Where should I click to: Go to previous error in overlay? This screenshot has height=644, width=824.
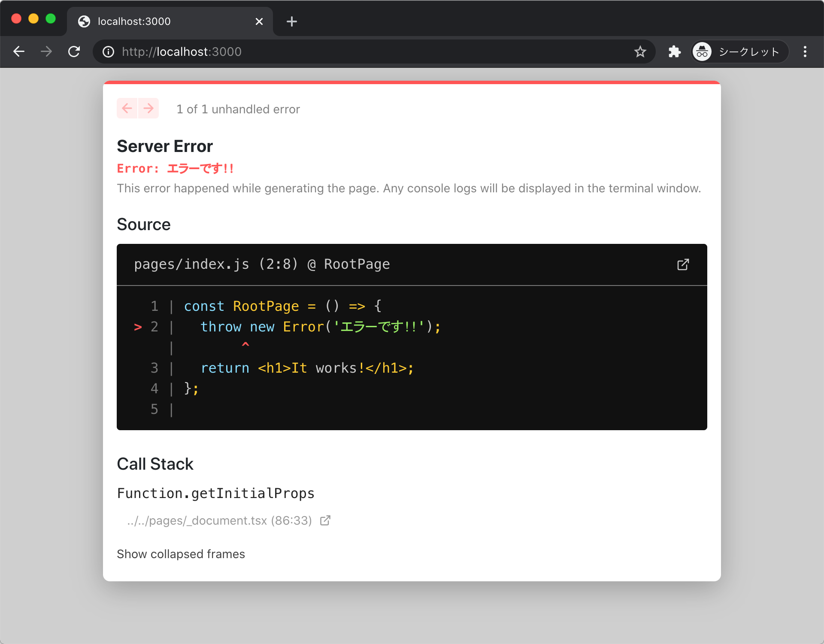(127, 108)
